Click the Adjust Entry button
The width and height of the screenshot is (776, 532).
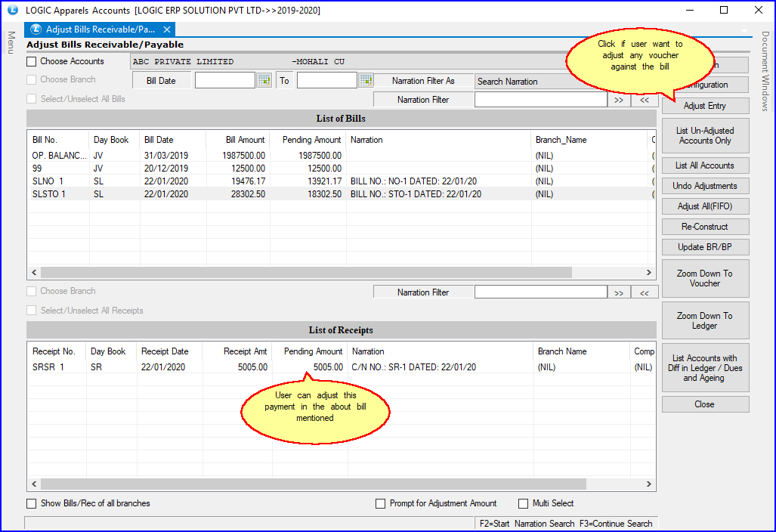(x=705, y=106)
